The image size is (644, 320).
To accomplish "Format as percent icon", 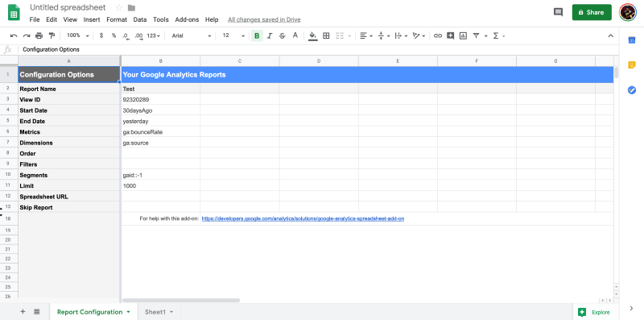I will click(x=114, y=35).
